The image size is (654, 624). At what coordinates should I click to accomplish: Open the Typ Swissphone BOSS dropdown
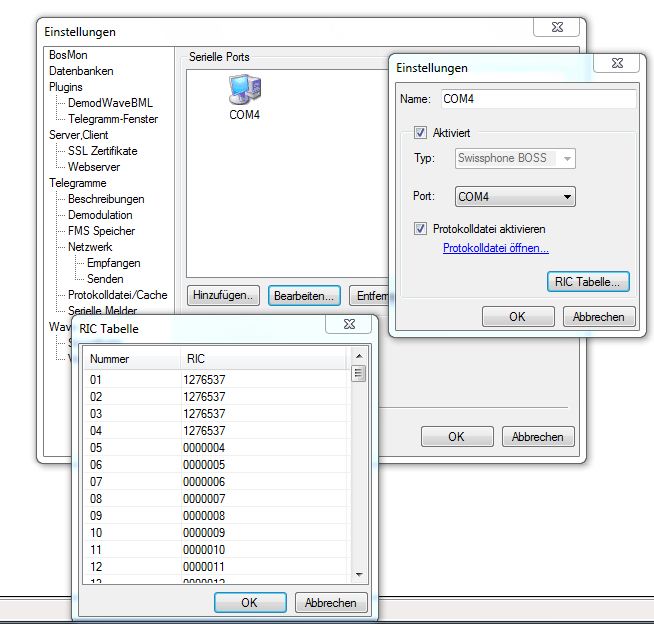[x=515, y=158]
